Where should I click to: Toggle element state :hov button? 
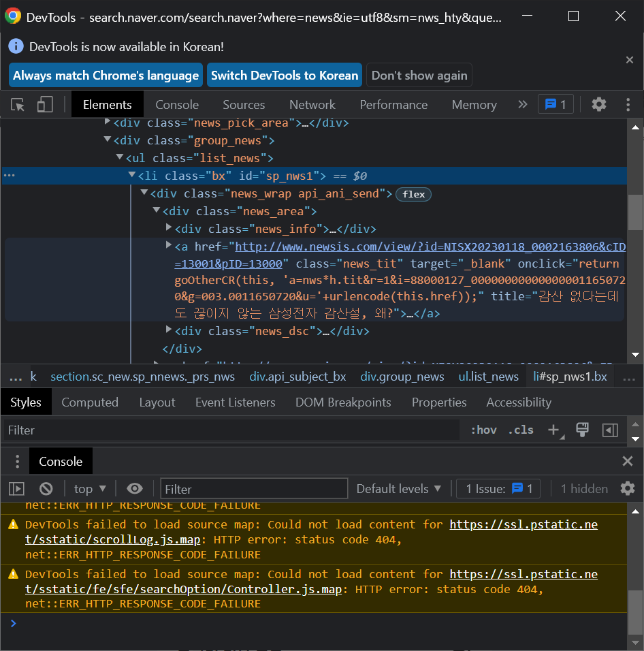coord(484,430)
